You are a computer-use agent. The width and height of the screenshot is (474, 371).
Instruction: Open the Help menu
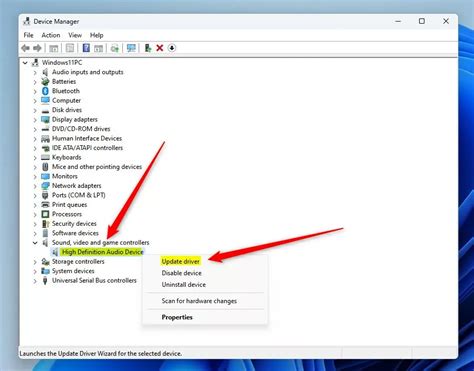point(97,35)
